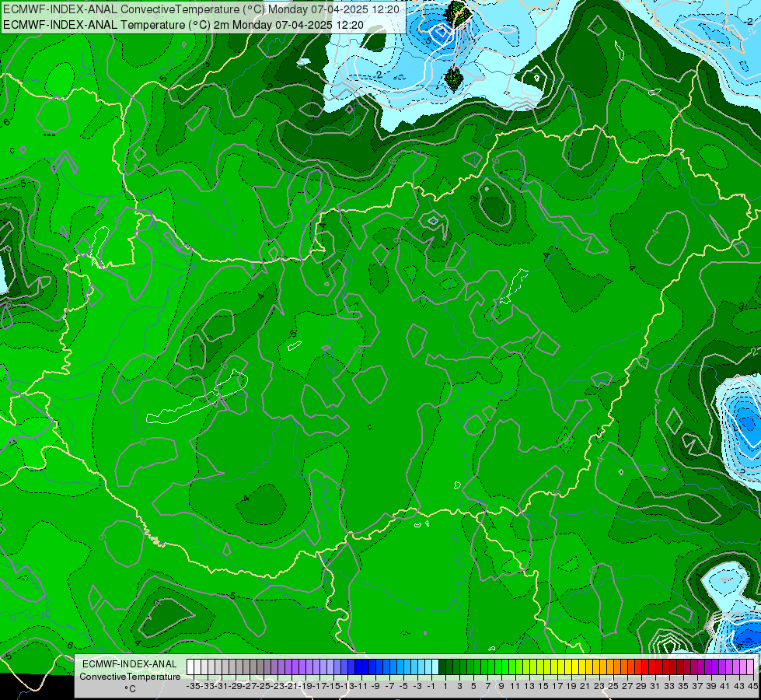Click the -1 legend scale value
This screenshot has height=700, width=761.
pyautogui.click(x=431, y=686)
